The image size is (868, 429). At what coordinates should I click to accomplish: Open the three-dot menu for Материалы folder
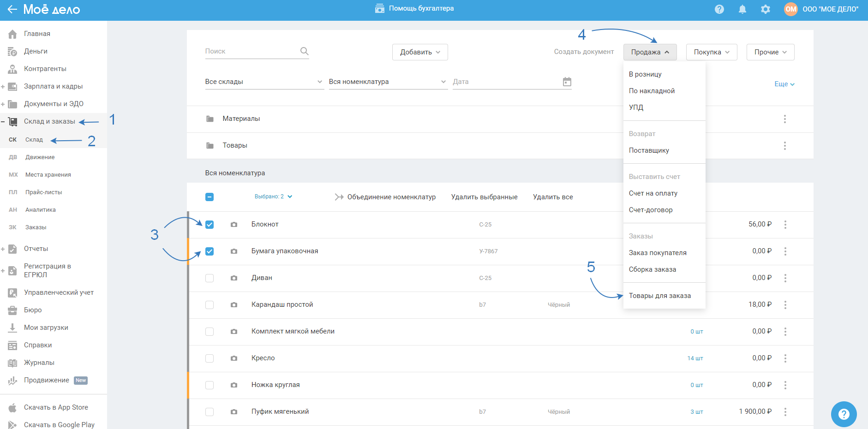pos(784,119)
